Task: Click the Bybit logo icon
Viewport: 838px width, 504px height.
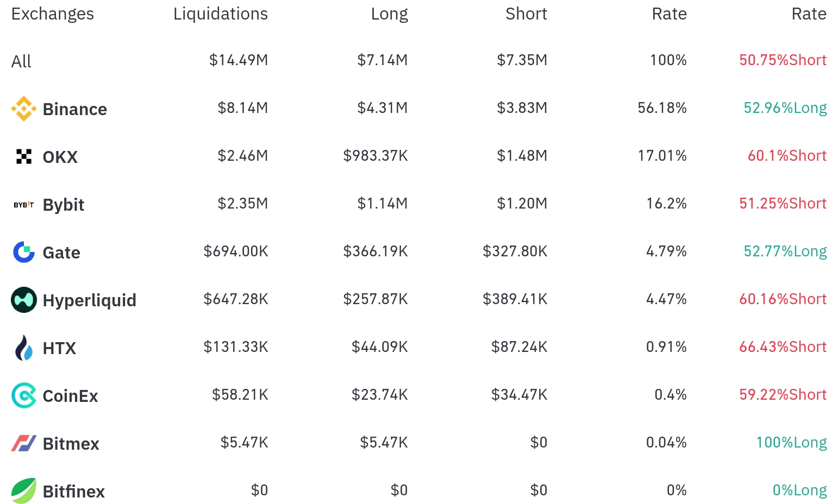Action: tap(24, 205)
